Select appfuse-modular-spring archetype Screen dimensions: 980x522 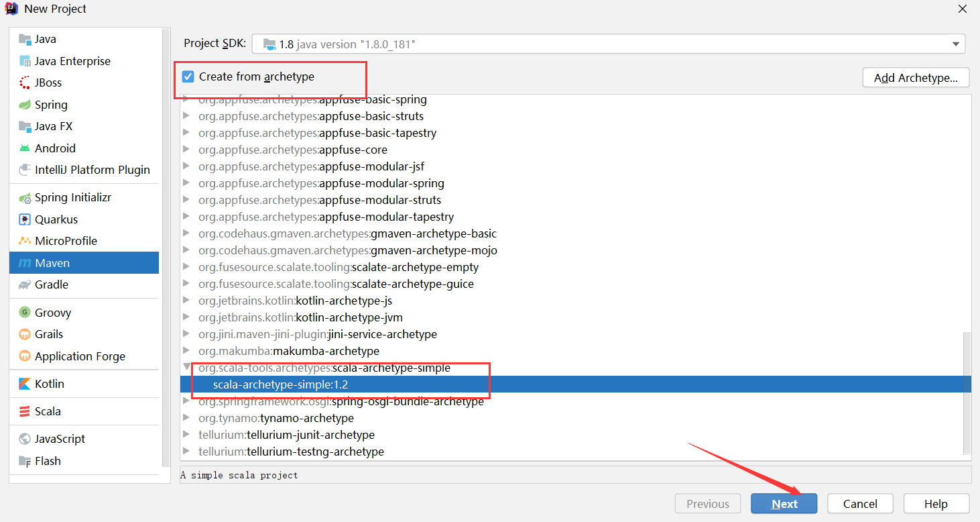tap(321, 183)
